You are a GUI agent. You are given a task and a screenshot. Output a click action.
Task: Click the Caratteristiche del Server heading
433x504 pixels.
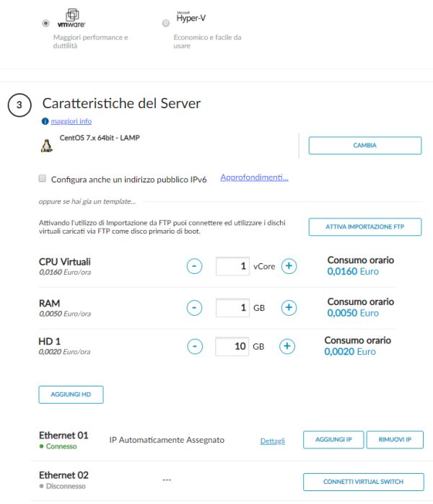[121, 104]
